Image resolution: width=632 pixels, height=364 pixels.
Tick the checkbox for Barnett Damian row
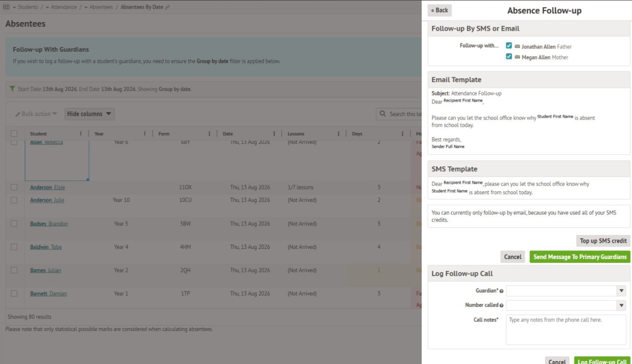(x=14, y=294)
